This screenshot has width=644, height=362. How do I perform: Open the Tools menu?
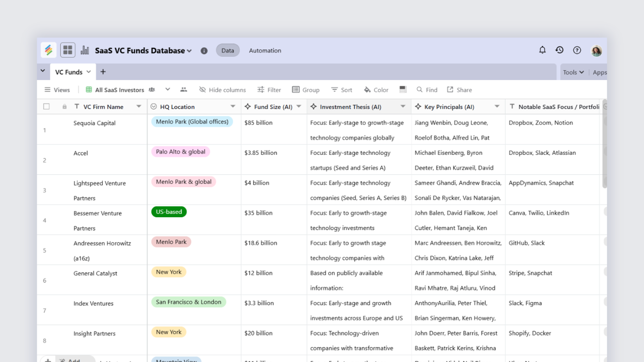pos(572,71)
